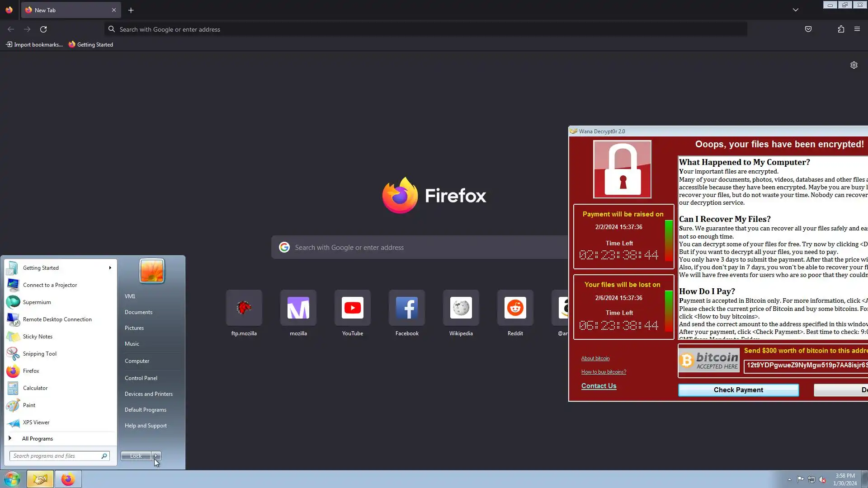Open the Reddit shortcut tile

click(515, 308)
